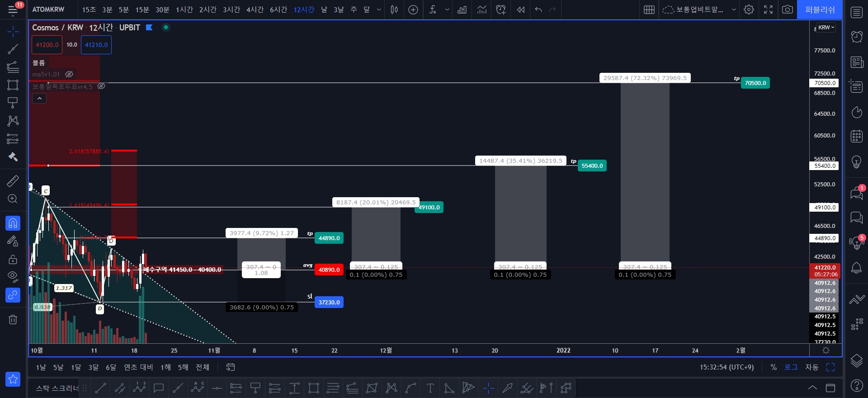The width and height of the screenshot is (868, 398).
Task: Select the annotation text tool in sidebar
Action: coord(13,103)
